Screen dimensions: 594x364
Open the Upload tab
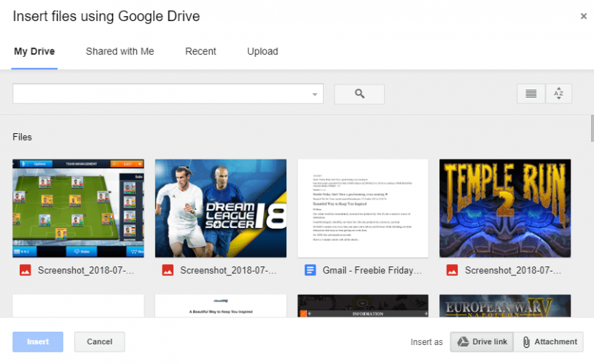(x=262, y=52)
